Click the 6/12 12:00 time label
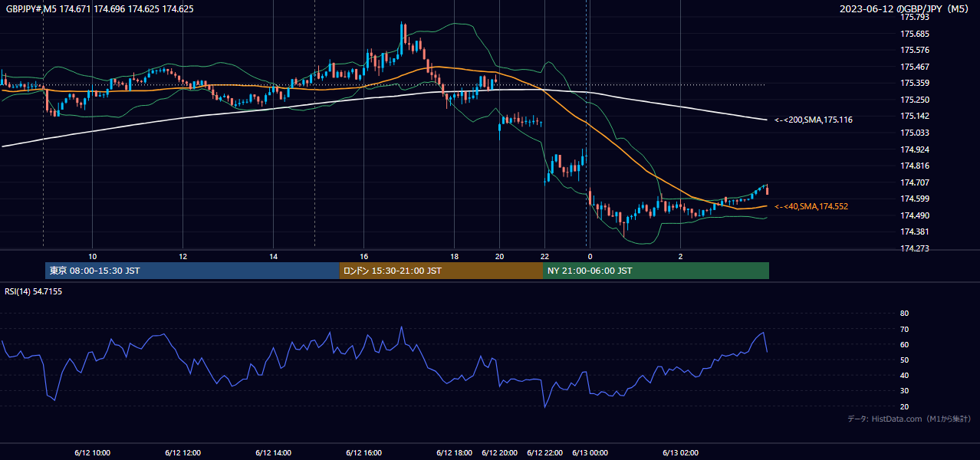 [183, 452]
